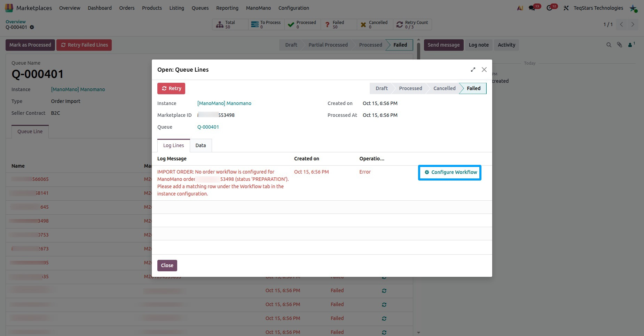This screenshot has width=644, height=336.
Task: Click the Error operation cell in log line
Action: 365,172
